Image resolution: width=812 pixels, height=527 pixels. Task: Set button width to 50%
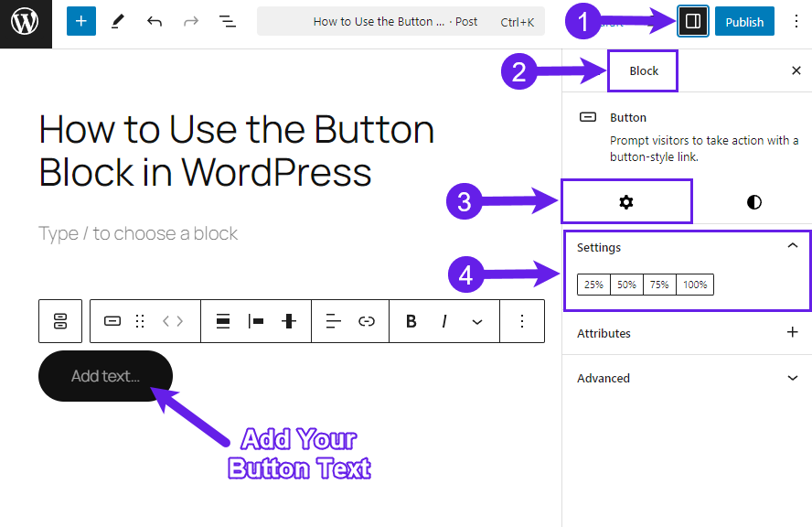626,285
